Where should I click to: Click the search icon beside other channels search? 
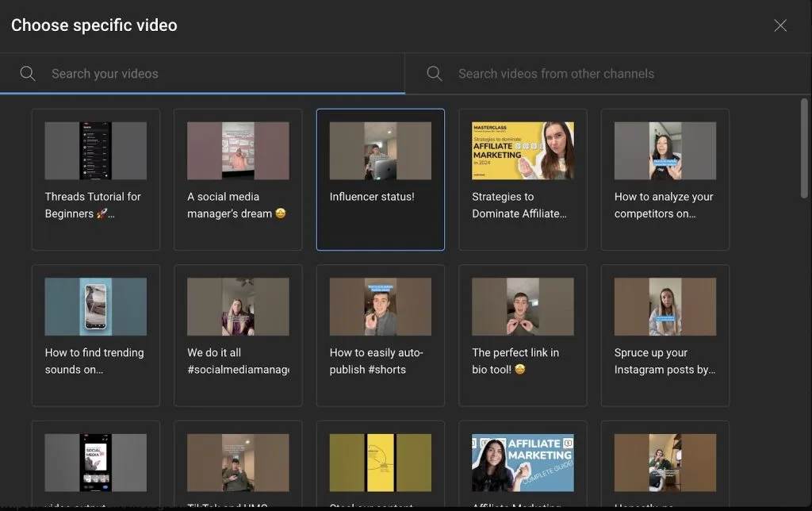click(x=435, y=74)
